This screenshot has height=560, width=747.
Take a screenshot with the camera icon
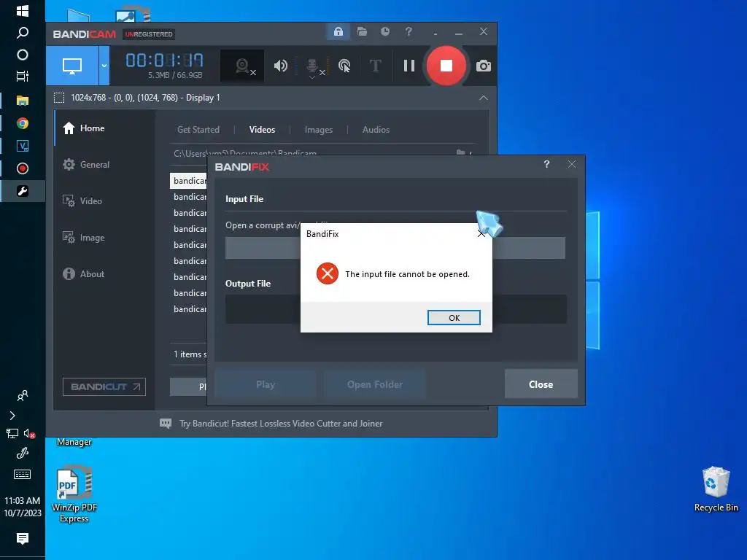click(x=483, y=66)
